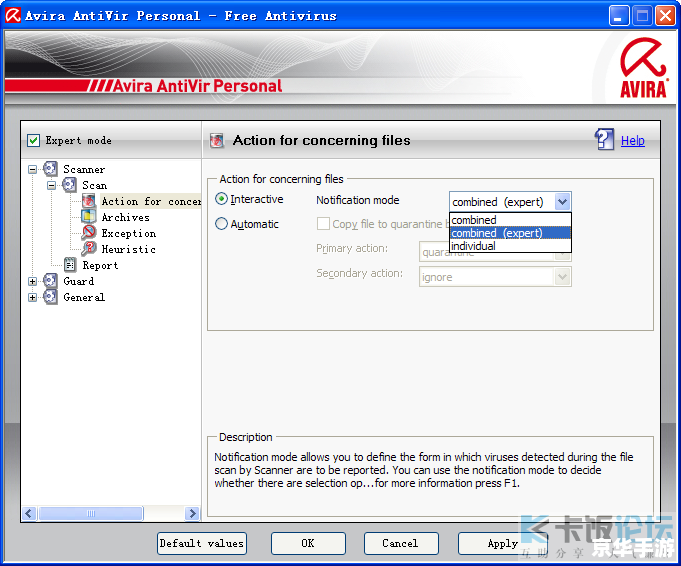Click the Scanner gear icon in tree

click(x=50, y=169)
